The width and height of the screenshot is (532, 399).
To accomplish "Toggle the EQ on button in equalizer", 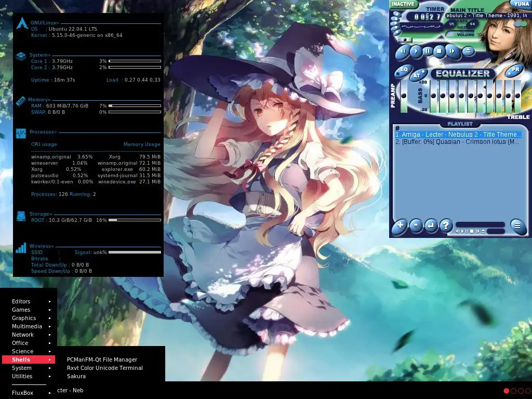I will 403,71.
